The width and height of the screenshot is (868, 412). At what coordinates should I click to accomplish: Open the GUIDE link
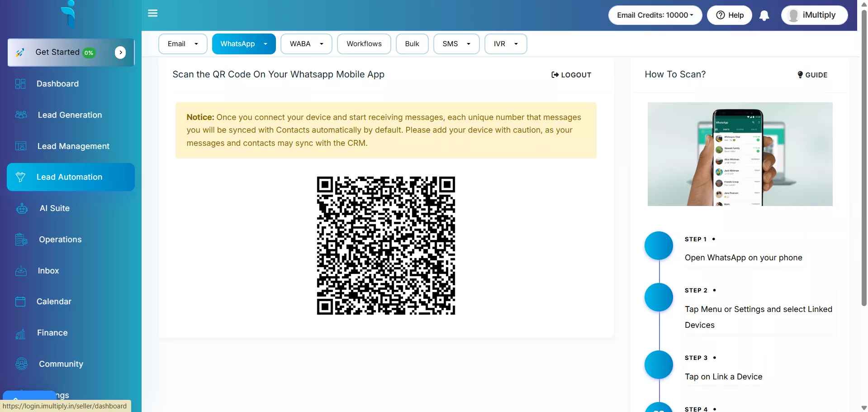(812, 75)
